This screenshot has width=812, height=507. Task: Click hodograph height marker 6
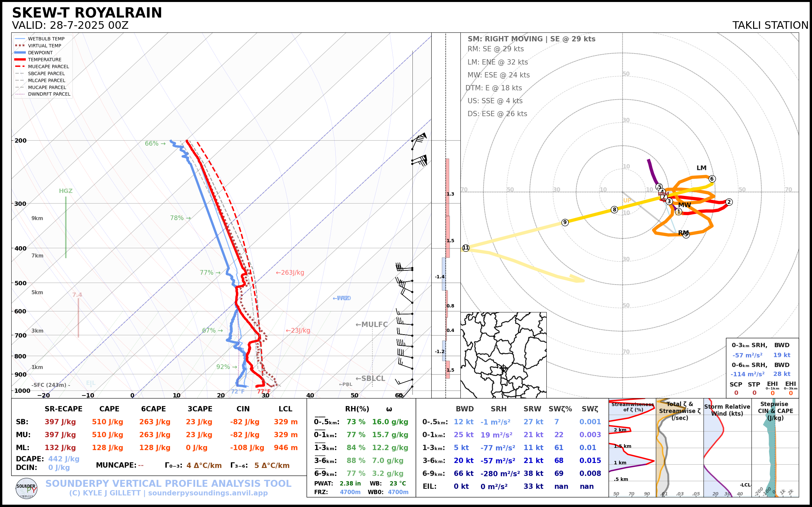tap(712, 179)
